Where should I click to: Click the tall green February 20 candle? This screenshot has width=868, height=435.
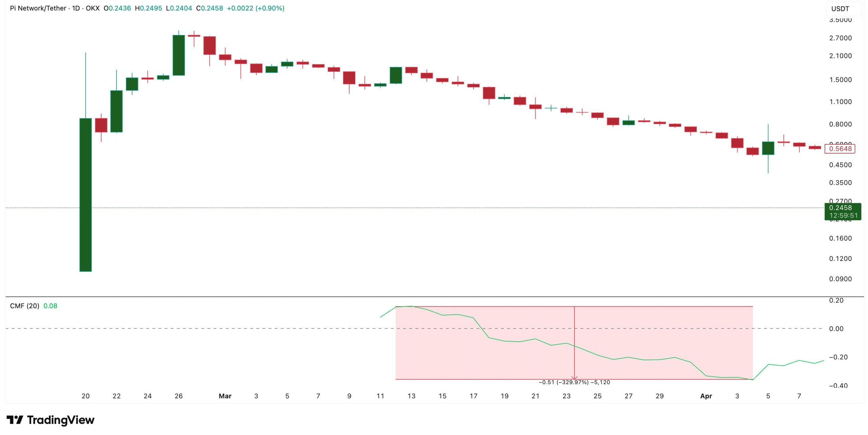pyautogui.click(x=86, y=195)
